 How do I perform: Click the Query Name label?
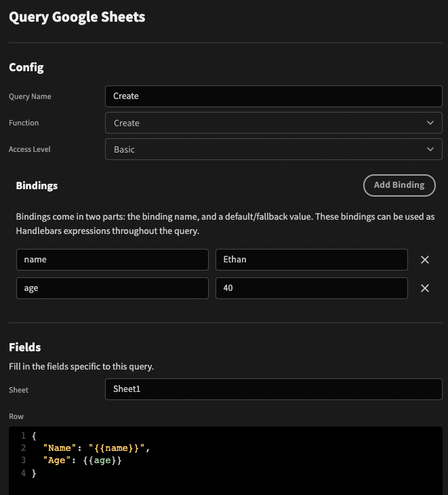tap(30, 96)
